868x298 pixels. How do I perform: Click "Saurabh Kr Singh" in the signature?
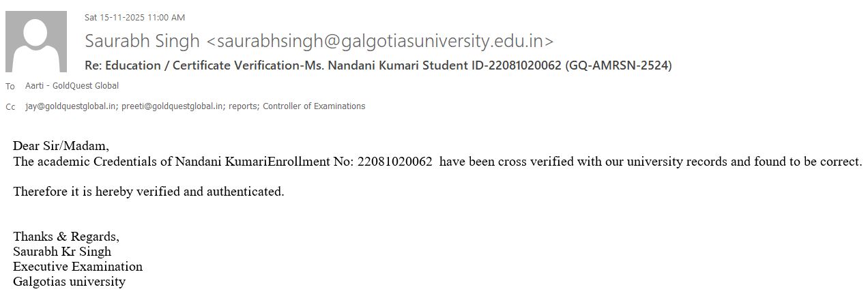(x=62, y=252)
